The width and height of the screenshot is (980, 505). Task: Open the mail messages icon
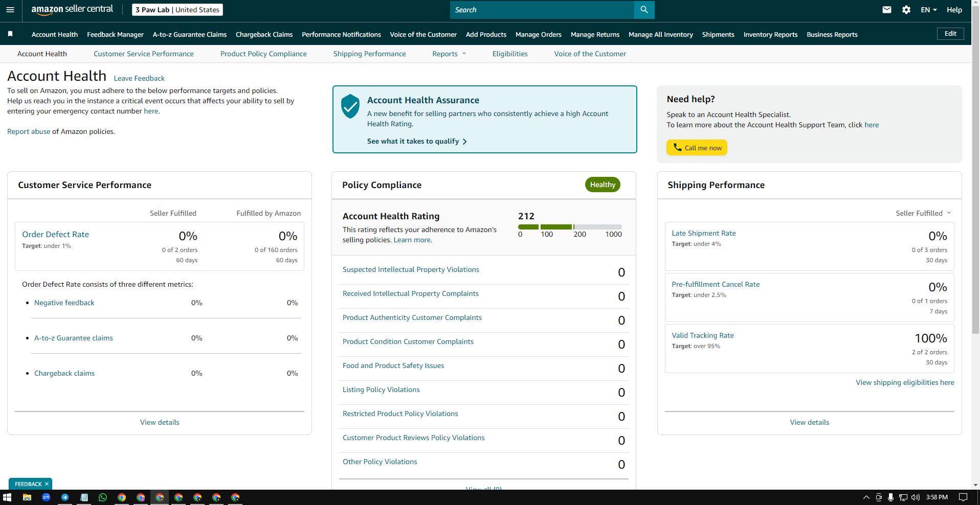887,10
